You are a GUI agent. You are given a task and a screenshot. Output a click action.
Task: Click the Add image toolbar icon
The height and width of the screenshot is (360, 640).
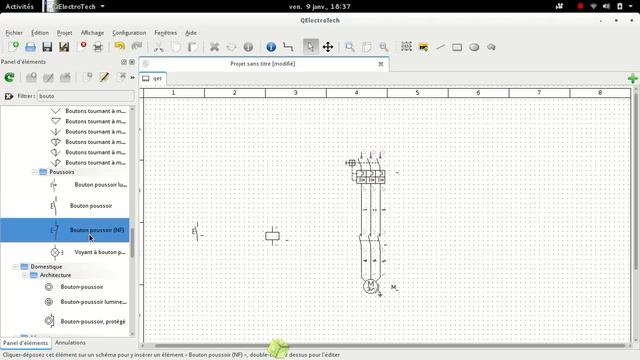(x=423, y=47)
